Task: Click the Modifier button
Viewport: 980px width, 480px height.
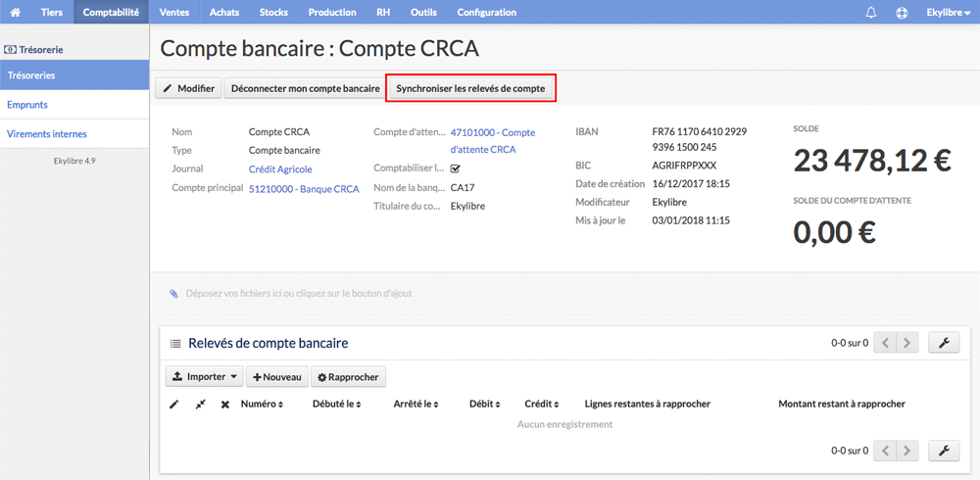Action: (189, 89)
